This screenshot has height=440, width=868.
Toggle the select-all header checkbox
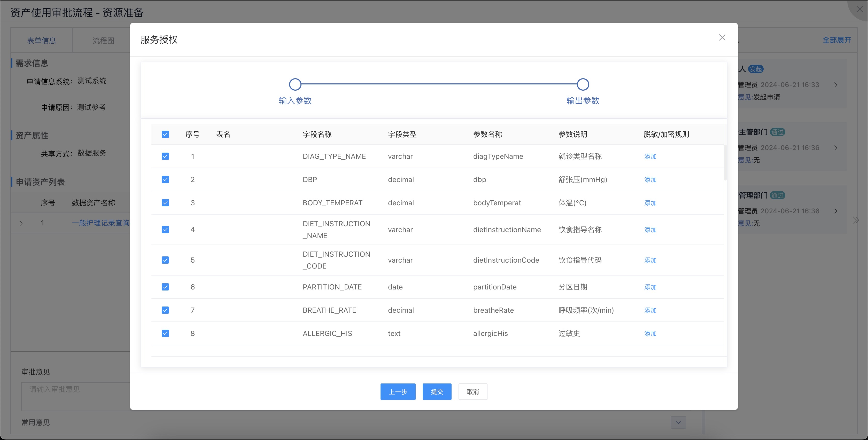(165, 135)
